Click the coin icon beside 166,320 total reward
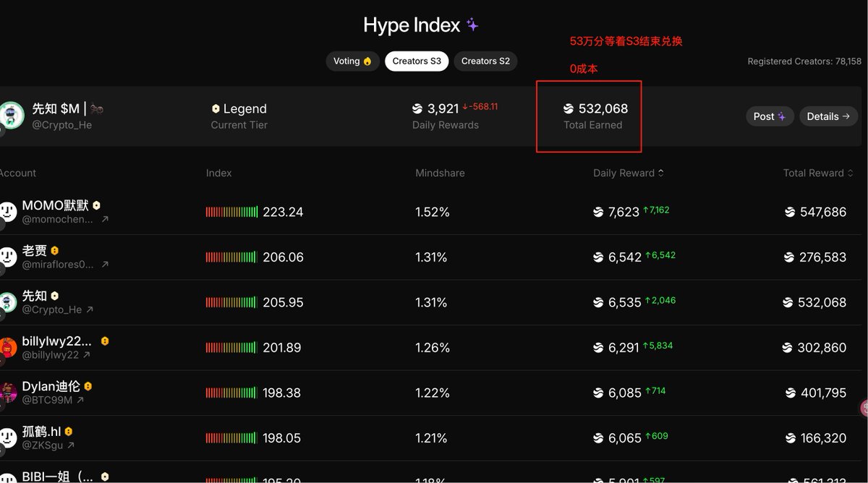The image size is (868, 483). (790, 438)
